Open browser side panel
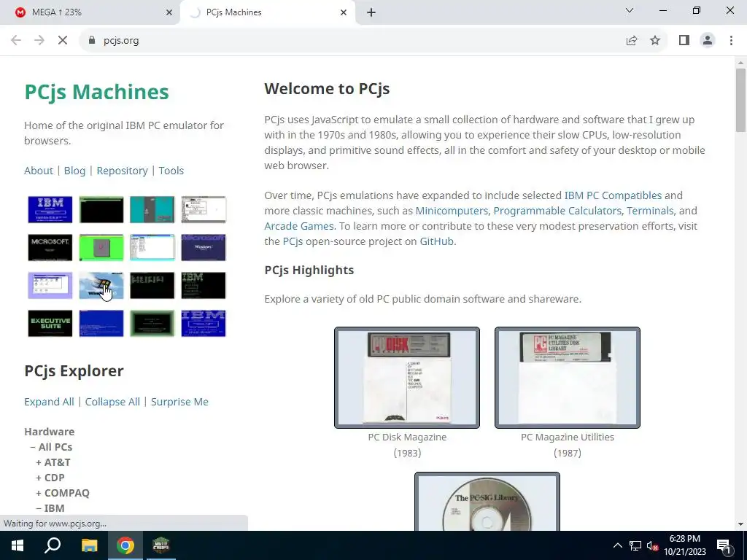747x560 pixels. coord(684,41)
